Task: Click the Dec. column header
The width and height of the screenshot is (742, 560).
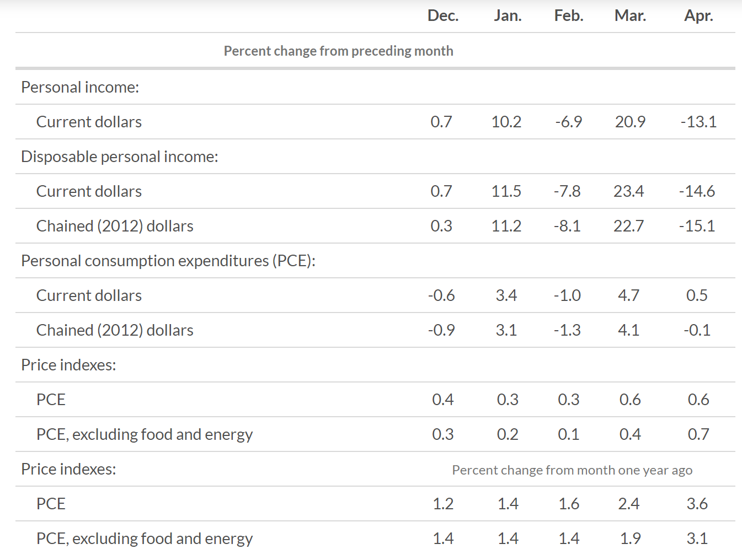Action: pyautogui.click(x=443, y=15)
